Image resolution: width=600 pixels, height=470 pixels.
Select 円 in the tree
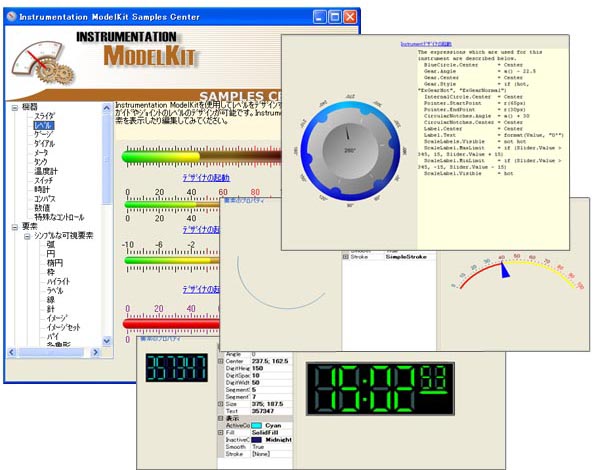[x=51, y=254]
